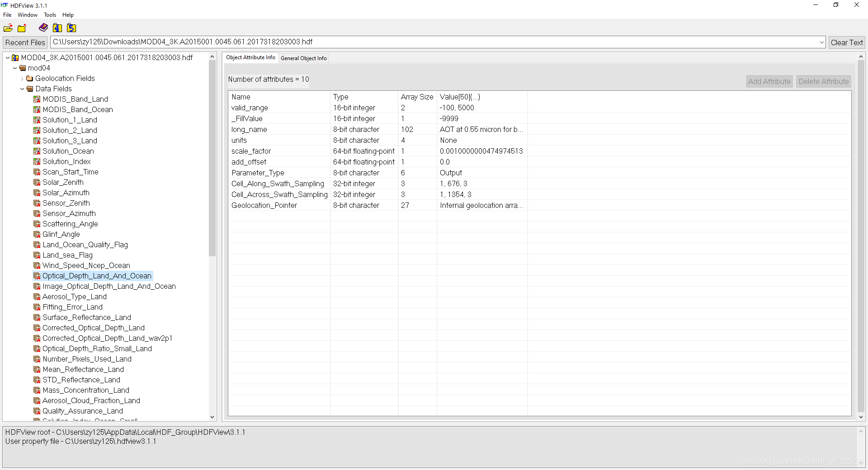Click the Scan_Start_Time dataset icon
Viewport: 868px width, 470px height.
click(37, 172)
